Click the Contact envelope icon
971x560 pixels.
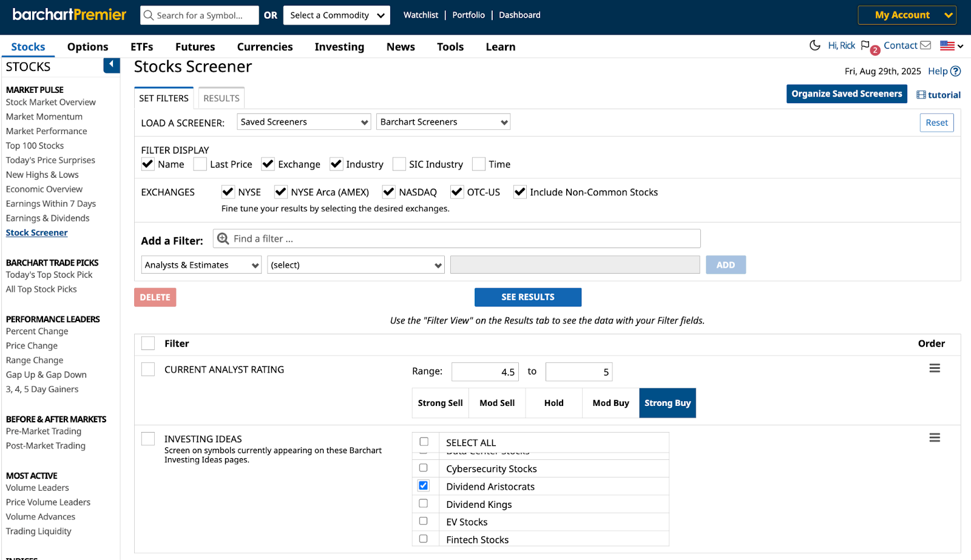[x=925, y=46]
